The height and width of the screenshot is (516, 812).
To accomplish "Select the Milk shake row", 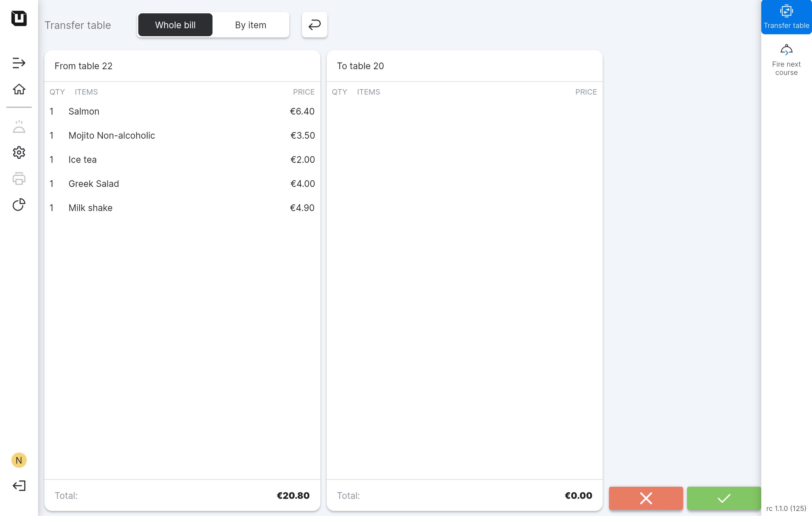I will (x=182, y=208).
